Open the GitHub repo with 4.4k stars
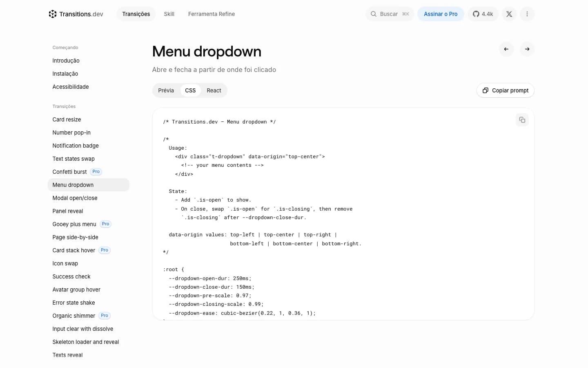The image size is (588, 368). (x=483, y=14)
